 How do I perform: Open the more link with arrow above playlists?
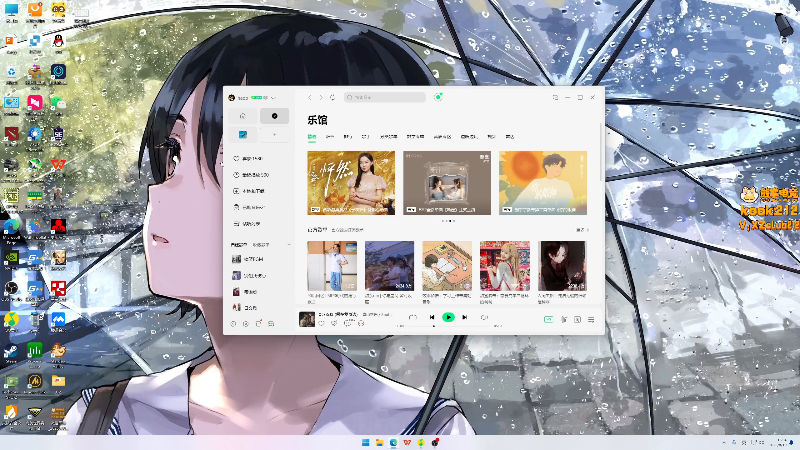(x=582, y=230)
